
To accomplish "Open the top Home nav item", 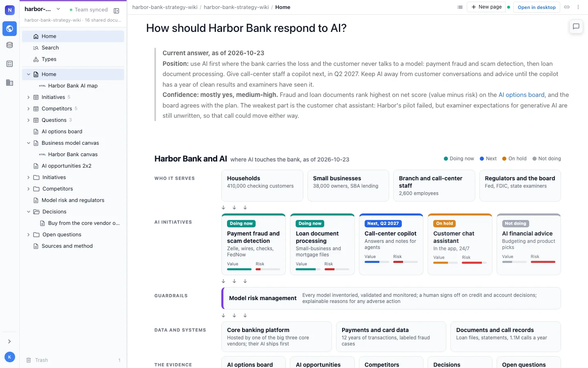I will coord(73,36).
